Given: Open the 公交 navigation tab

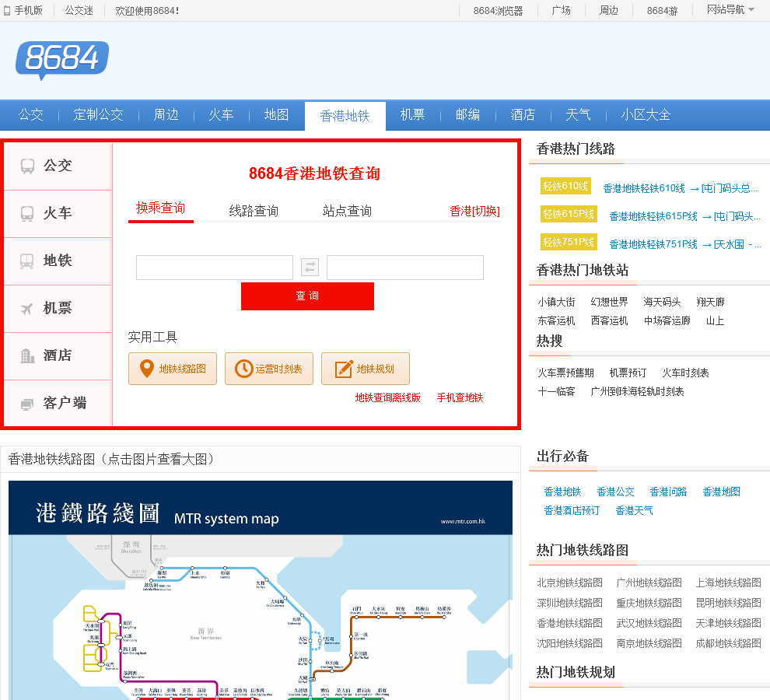Looking at the screenshot, I should tap(31, 115).
